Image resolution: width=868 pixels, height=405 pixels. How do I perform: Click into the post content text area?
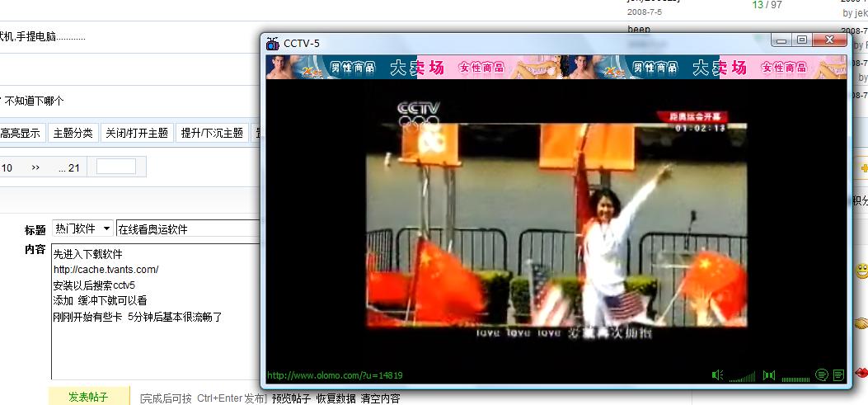[x=156, y=311]
